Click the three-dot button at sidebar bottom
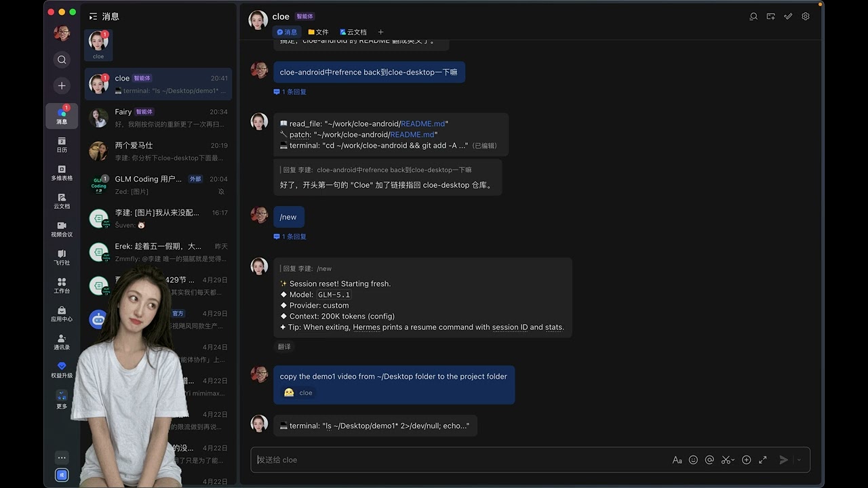 [x=62, y=458]
